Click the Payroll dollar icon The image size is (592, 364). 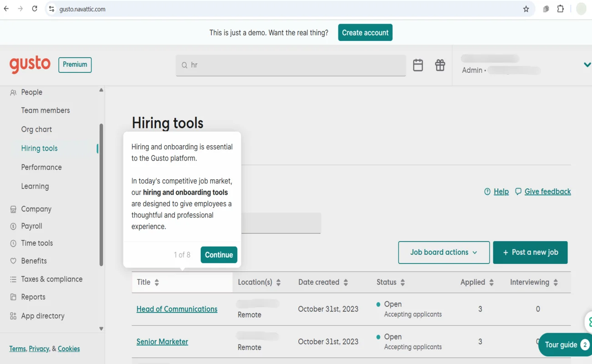13,226
